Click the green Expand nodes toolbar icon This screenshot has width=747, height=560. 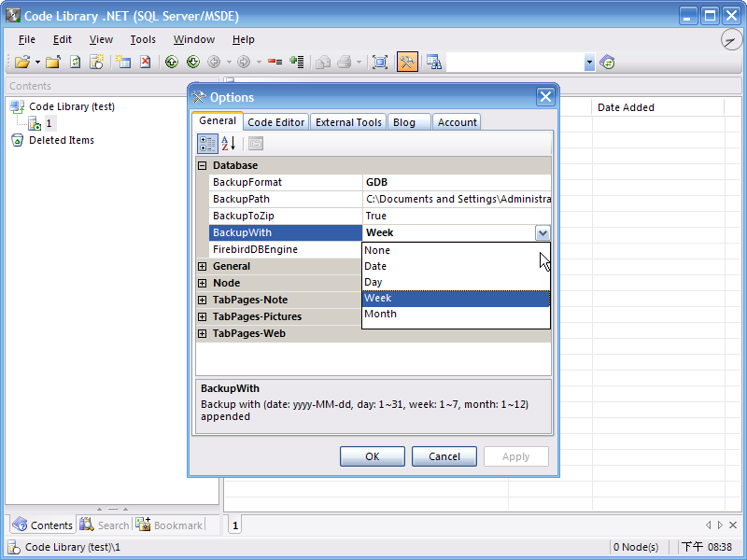(297, 62)
